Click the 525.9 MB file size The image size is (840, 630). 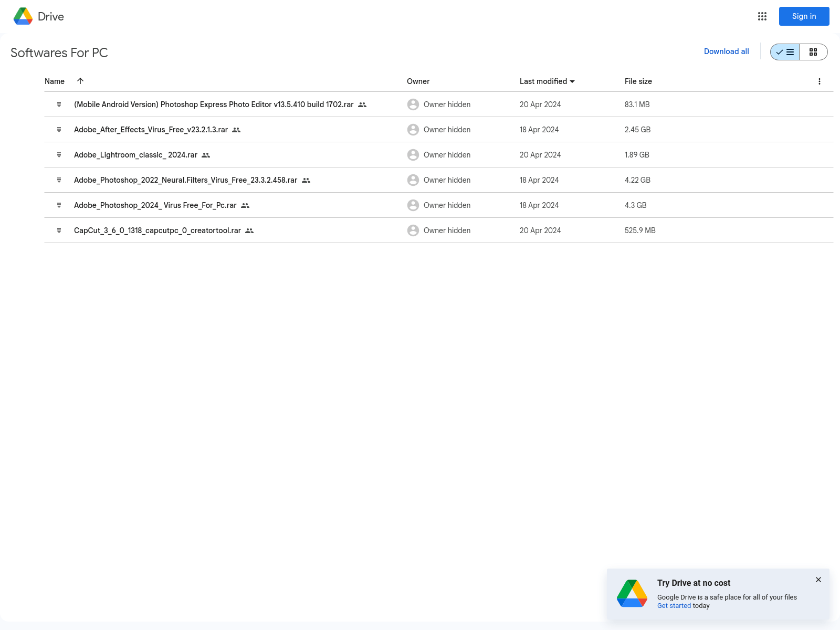640,230
